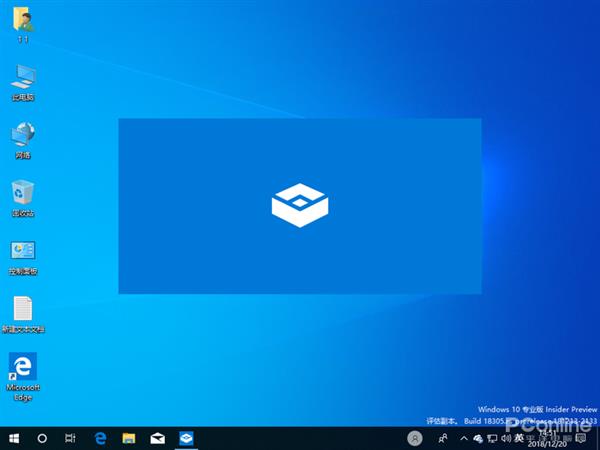Screen dimensions: 600x450
Task: Open the user folder icon on the desktop
Action: [23, 24]
